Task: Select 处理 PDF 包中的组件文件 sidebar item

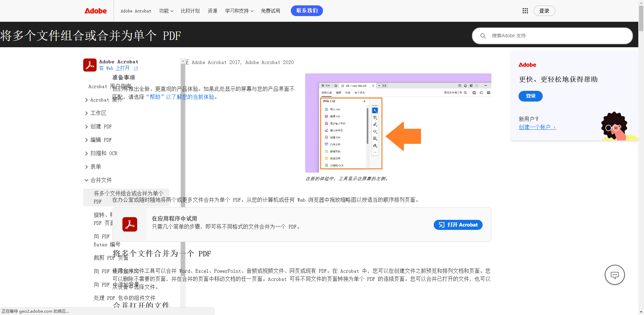Action: coord(124,298)
